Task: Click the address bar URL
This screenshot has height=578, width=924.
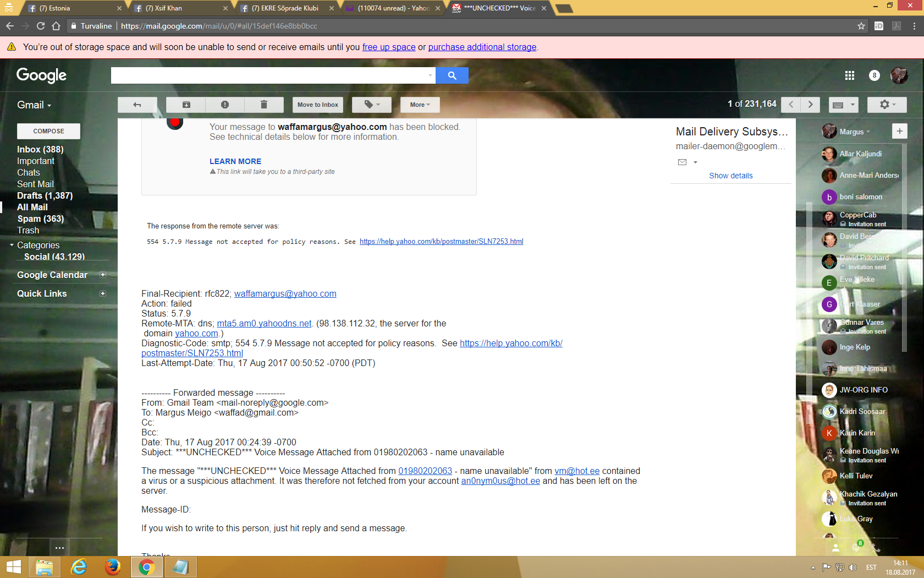Action: click(x=219, y=26)
